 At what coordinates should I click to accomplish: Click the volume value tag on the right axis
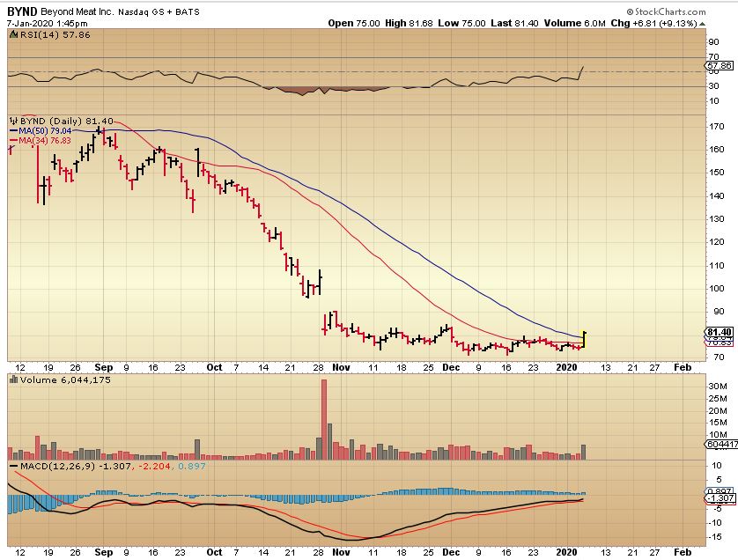click(x=721, y=445)
